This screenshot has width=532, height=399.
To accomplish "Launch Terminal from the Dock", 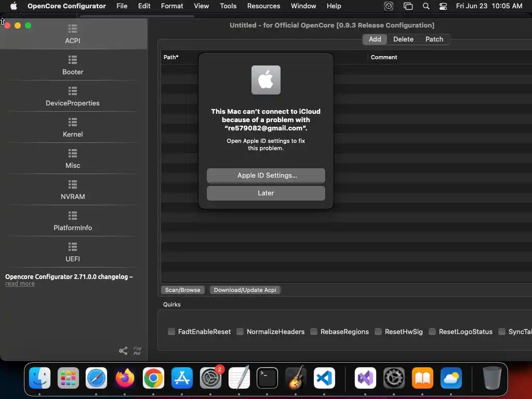I will (267, 378).
